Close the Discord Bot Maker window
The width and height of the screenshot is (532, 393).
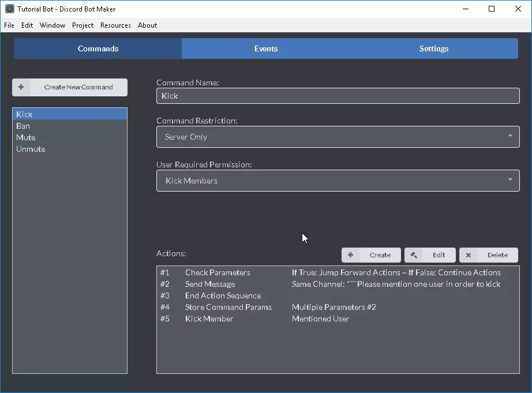[518, 9]
